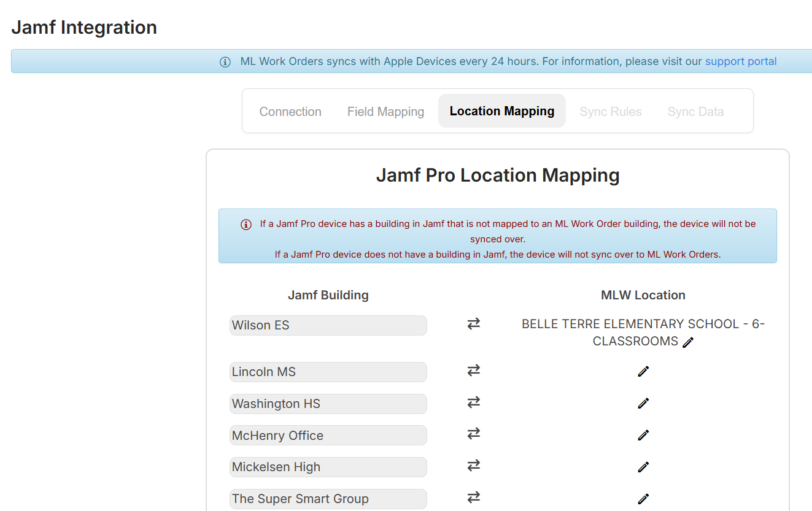Click the McHenry Office building field
812x511 pixels.
(328, 436)
